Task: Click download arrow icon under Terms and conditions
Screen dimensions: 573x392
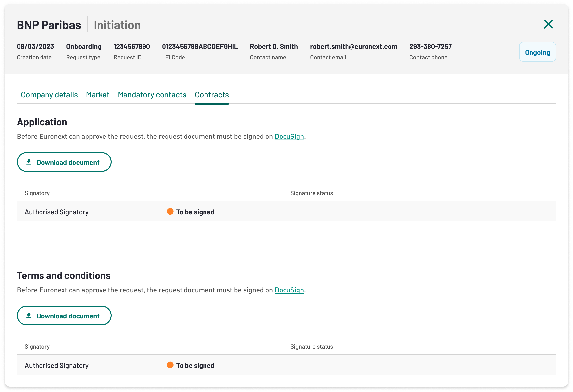Action: pyautogui.click(x=29, y=315)
